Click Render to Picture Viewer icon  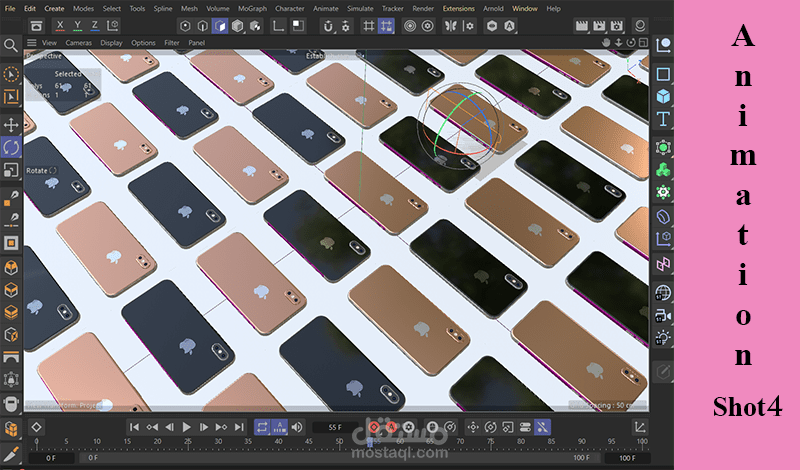pyautogui.click(x=599, y=26)
